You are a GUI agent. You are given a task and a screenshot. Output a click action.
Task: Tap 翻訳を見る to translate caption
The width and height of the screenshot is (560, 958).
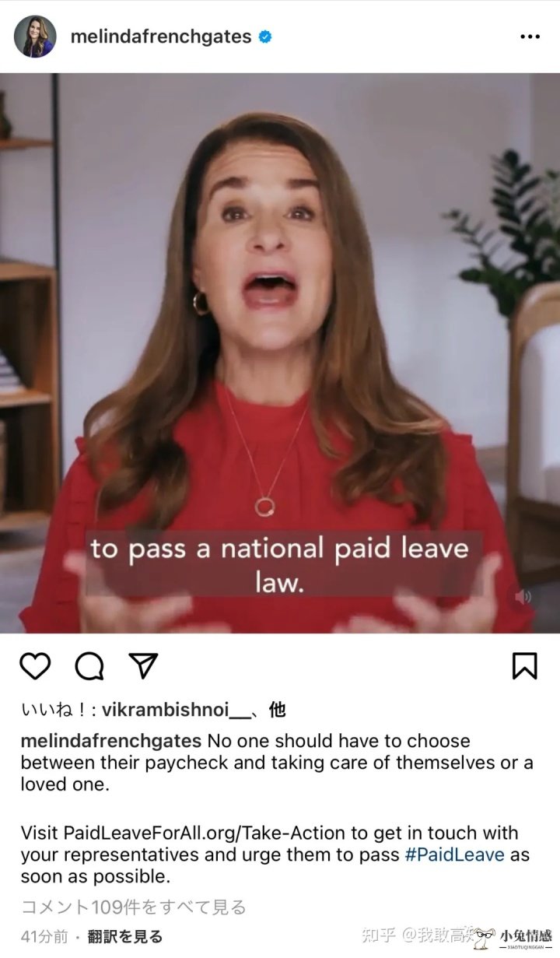pyautogui.click(x=125, y=936)
